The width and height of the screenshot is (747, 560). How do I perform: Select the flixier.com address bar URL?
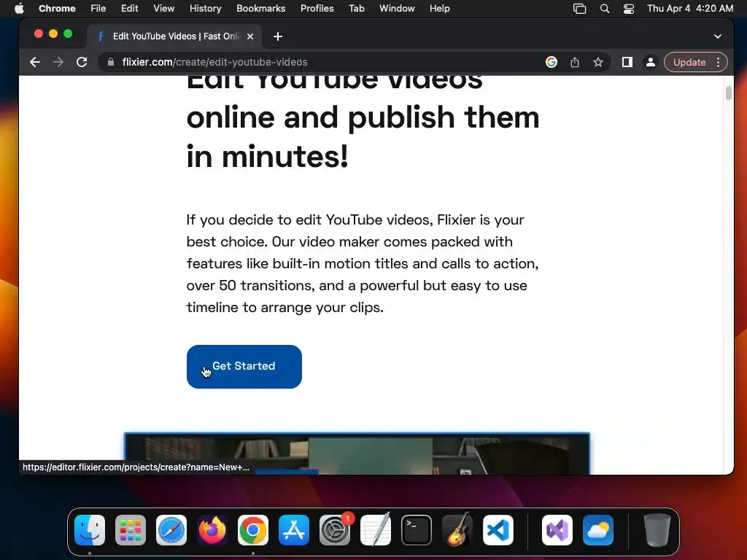tap(215, 62)
